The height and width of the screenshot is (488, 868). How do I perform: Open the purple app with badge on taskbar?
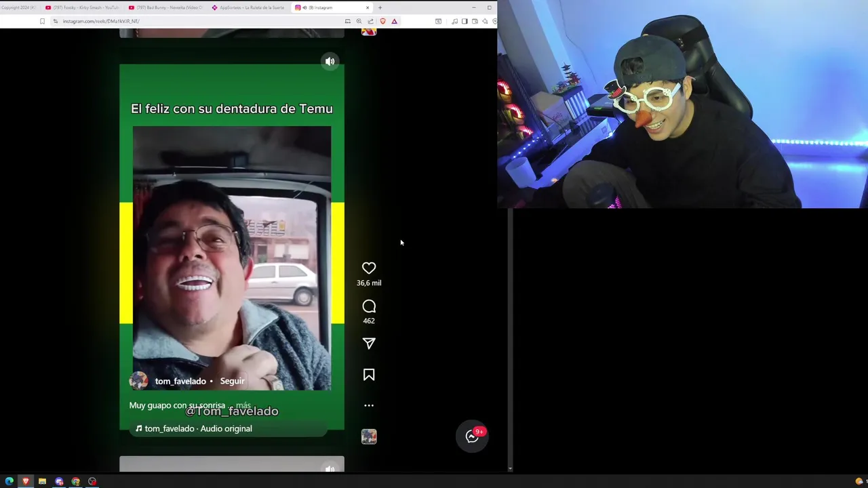[x=59, y=481]
